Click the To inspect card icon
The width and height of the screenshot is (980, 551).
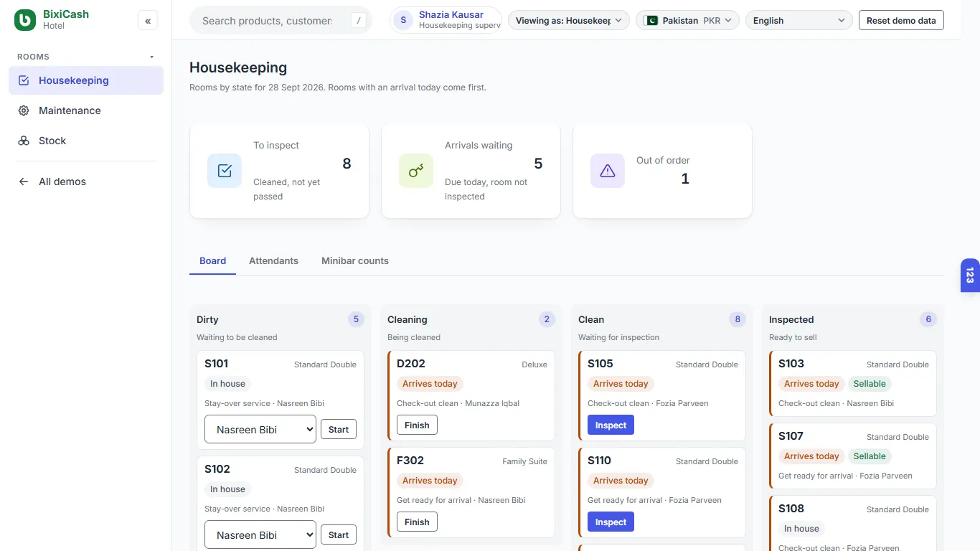[225, 171]
